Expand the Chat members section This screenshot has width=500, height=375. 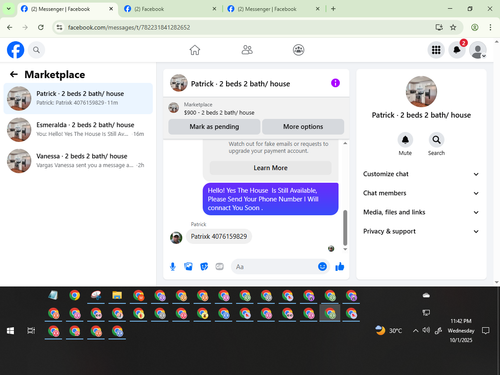pyautogui.click(x=421, y=193)
